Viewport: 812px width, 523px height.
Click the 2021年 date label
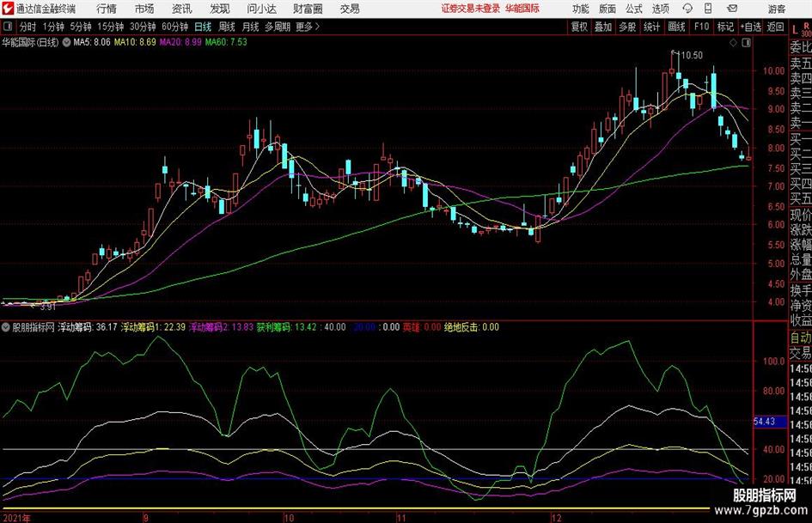[x=16, y=518]
